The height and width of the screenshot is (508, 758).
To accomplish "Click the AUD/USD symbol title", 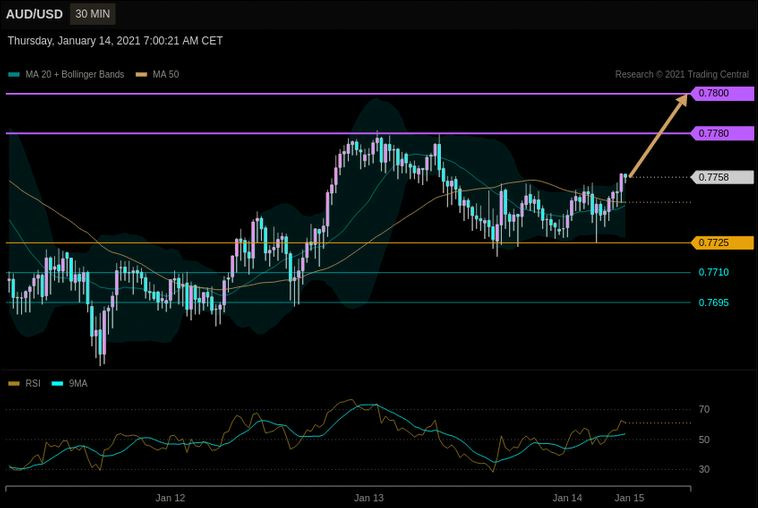I will pos(34,14).
